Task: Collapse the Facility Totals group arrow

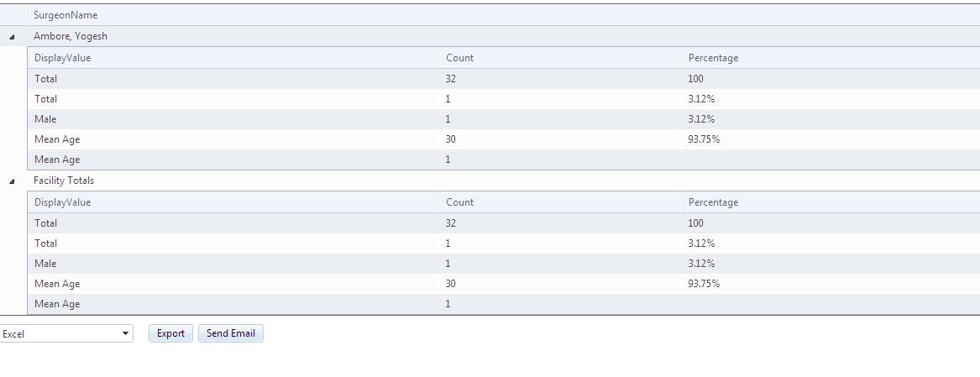Action: point(12,181)
